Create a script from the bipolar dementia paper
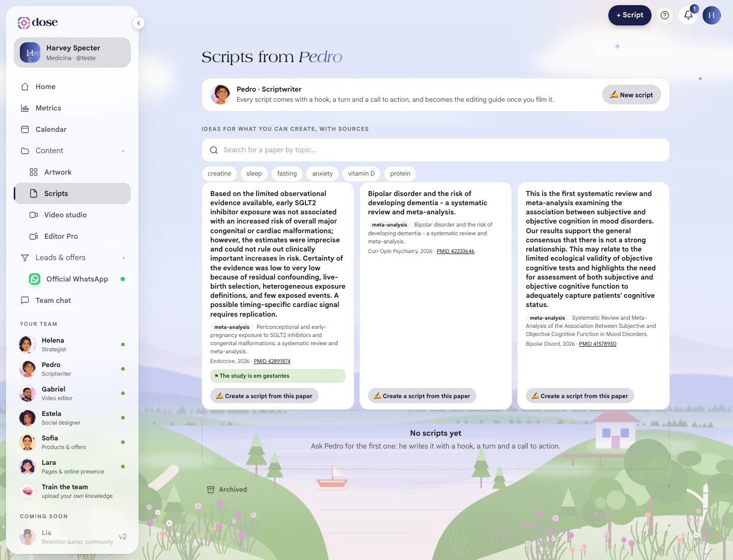Screen dimensions: 733x560 422,396
